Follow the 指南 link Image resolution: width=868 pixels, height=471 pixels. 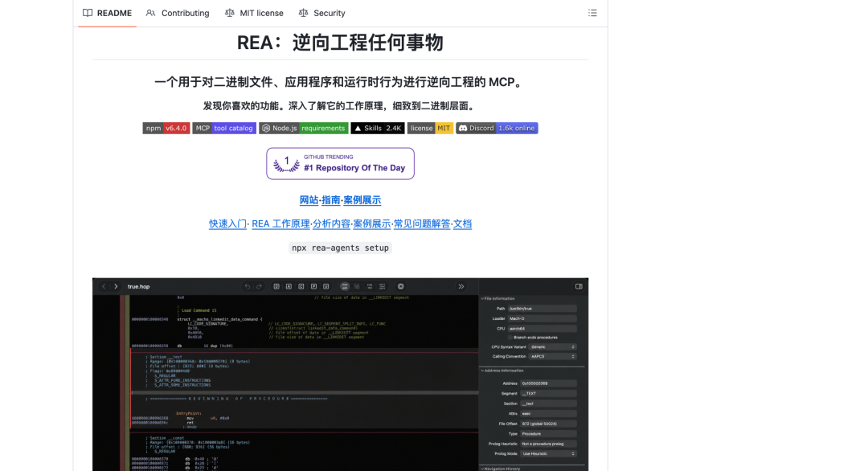tap(330, 200)
